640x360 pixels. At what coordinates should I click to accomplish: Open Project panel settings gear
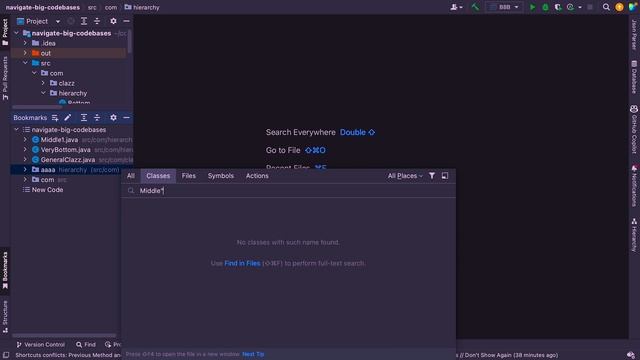pos(113,21)
